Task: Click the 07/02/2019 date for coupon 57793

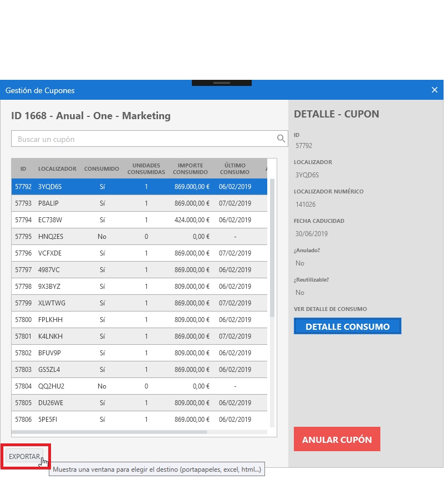Action: [x=235, y=203]
